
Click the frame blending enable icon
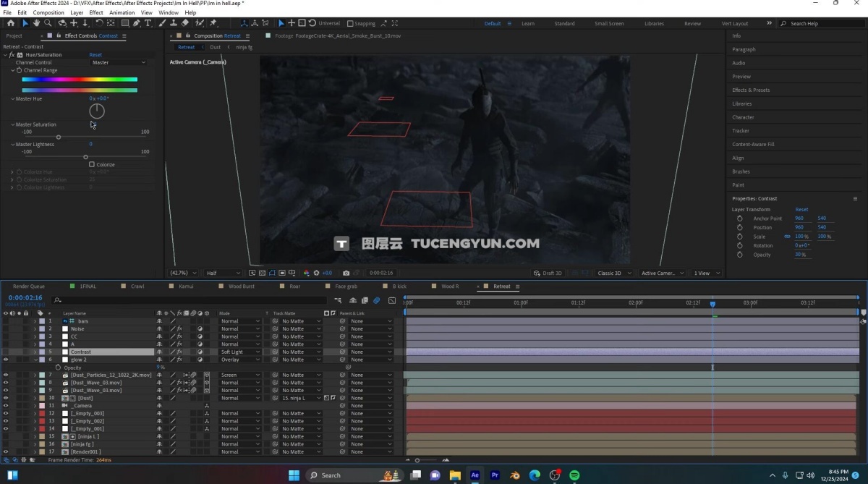(365, 300)
